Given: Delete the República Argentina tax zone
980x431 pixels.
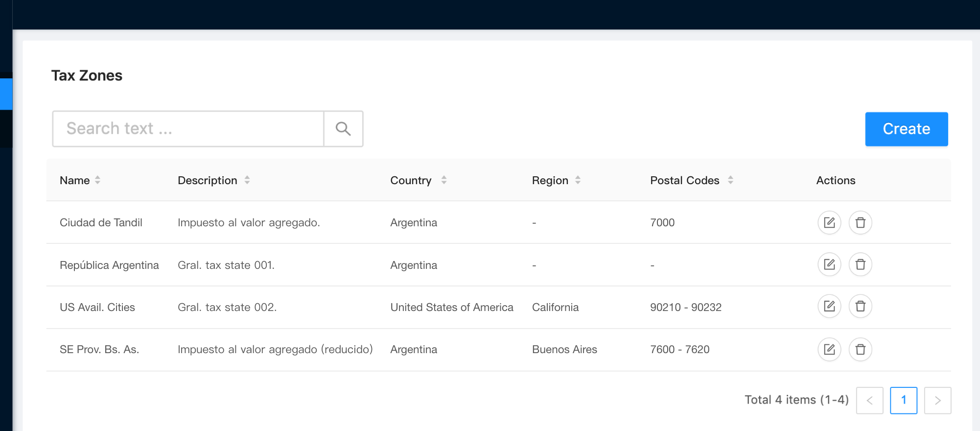Looking at the screenshot, I should (860, 265).
